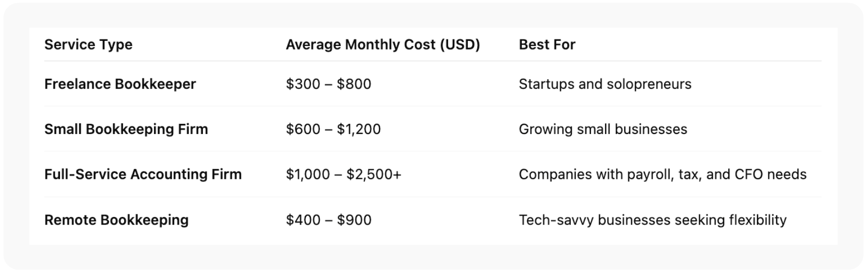Click the Average Monthly Cost (USD) header
The height and width of the screenshot is (273, 868).
pos(383,44)
